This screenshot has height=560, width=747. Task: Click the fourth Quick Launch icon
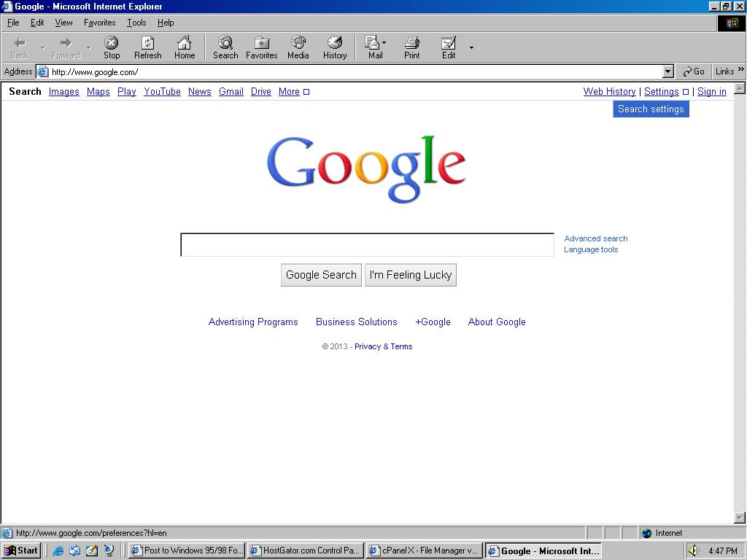[x=109, y=551]
